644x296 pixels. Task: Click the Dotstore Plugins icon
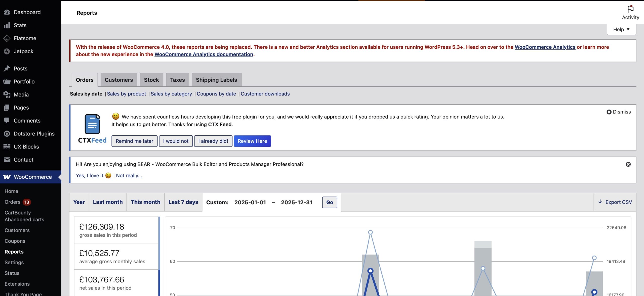click(7, 134)
